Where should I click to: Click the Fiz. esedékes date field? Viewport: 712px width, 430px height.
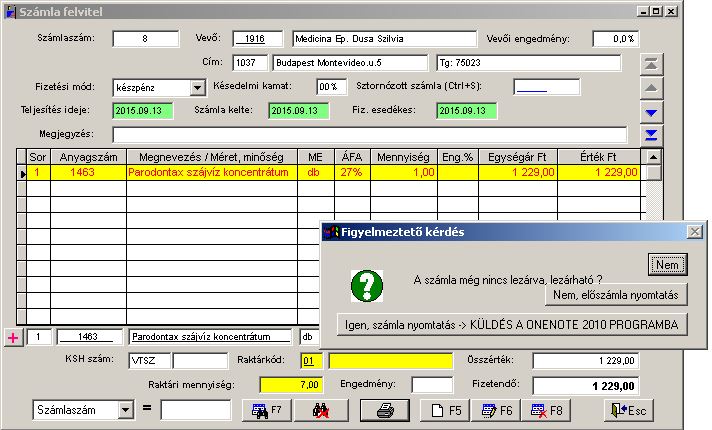tap(467, 111)
